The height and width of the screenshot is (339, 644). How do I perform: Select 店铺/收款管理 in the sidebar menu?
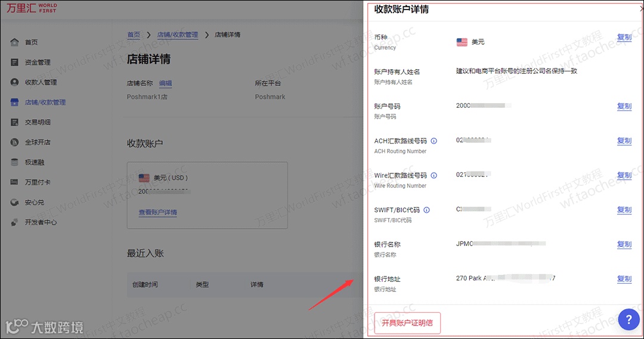[45, 102]
